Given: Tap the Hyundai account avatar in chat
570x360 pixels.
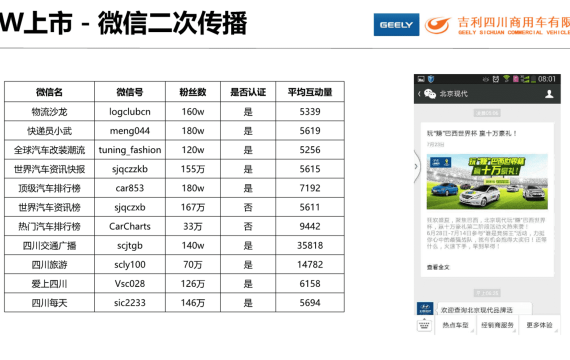Looking at the screenshot, I should click(425, 308).
